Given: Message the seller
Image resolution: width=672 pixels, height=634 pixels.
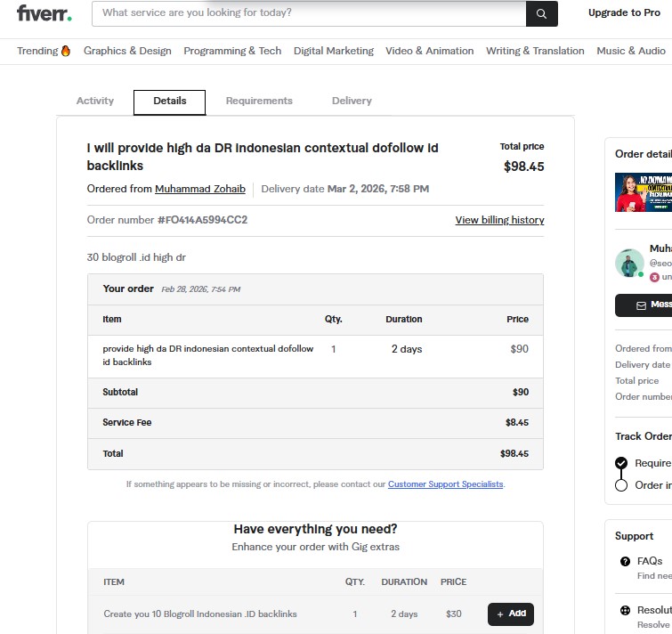Looking at the screenshot, I should click(644, 305).
